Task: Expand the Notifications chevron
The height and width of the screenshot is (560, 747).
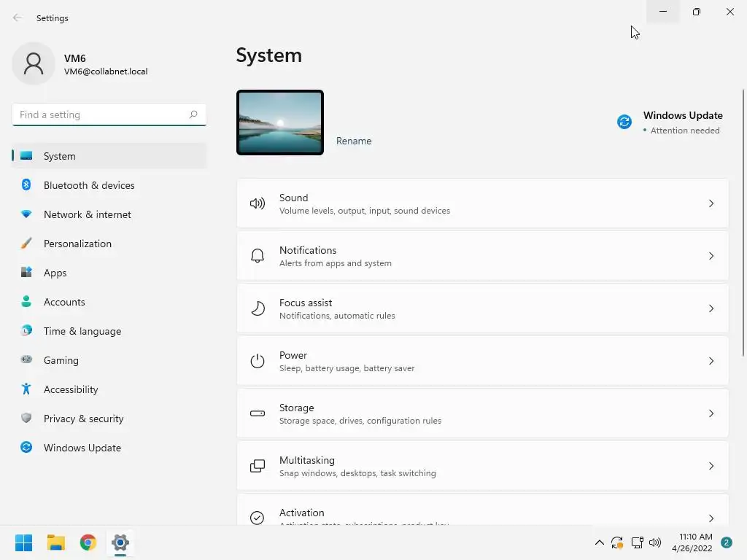Action: [x=711, y=256]
